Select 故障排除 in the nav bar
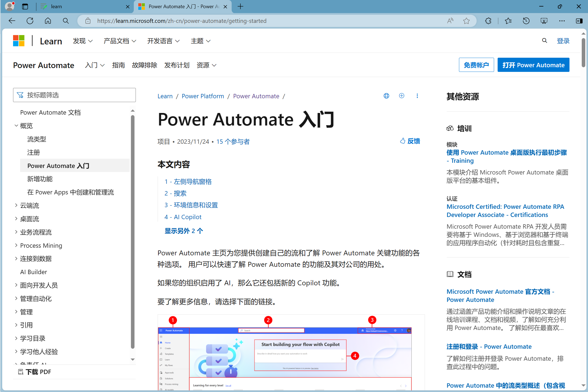The image size is (588, 392). [x=145, y=65]
